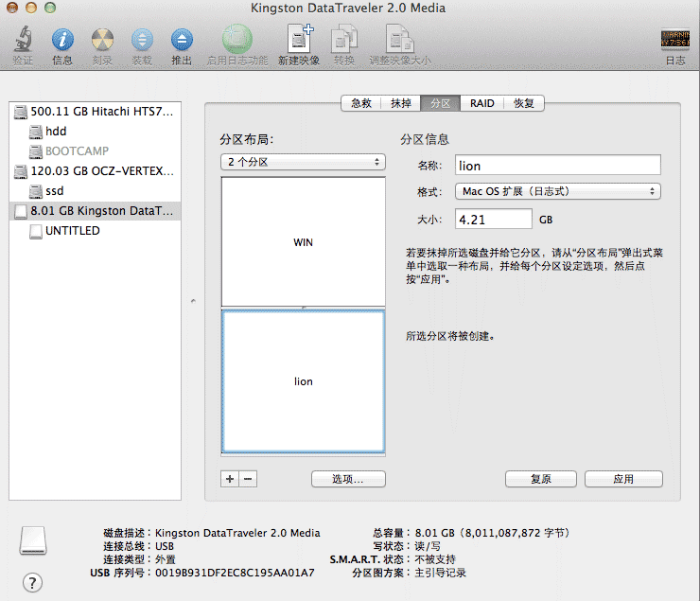Switch to the RAID tab
This screenshot has width=700, height=601.
482,103
